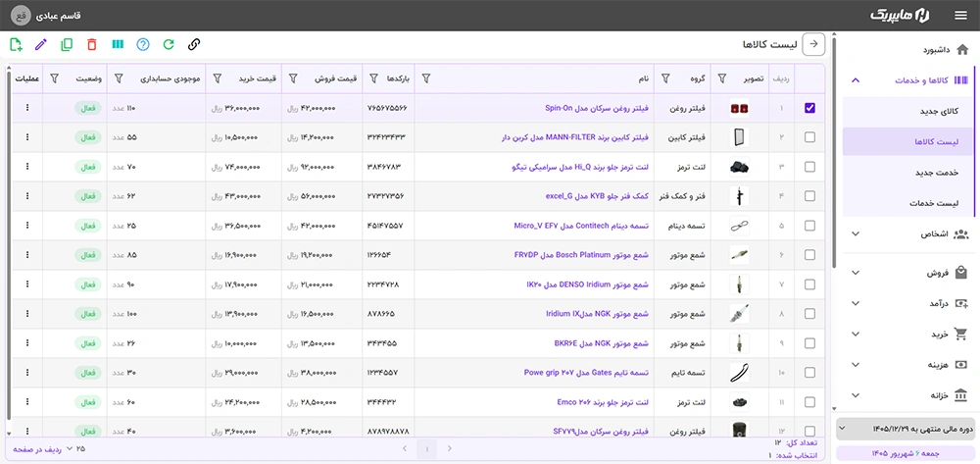Filter the وضعیت column

[x=54, y=78]
